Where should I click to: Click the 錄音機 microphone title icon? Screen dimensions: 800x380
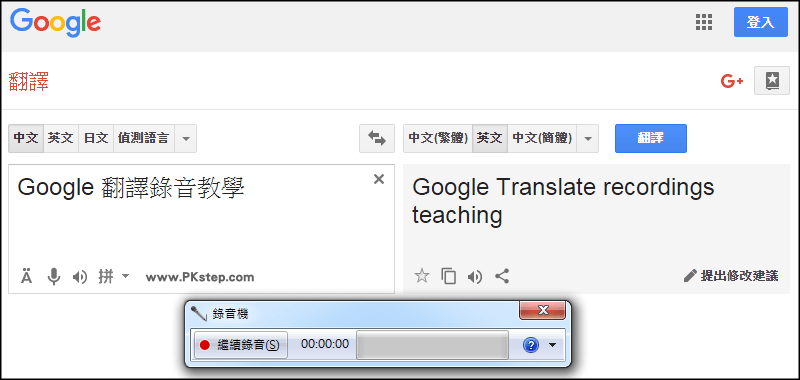coord(198,314)
